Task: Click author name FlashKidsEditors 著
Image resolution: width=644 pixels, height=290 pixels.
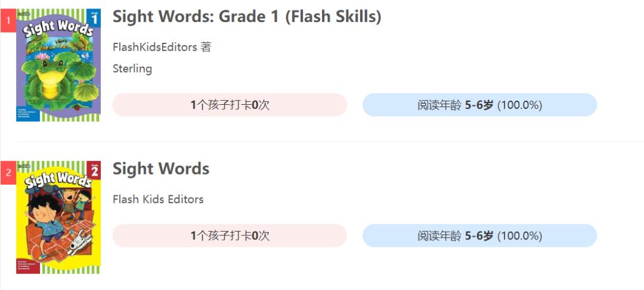Action: 162,47
